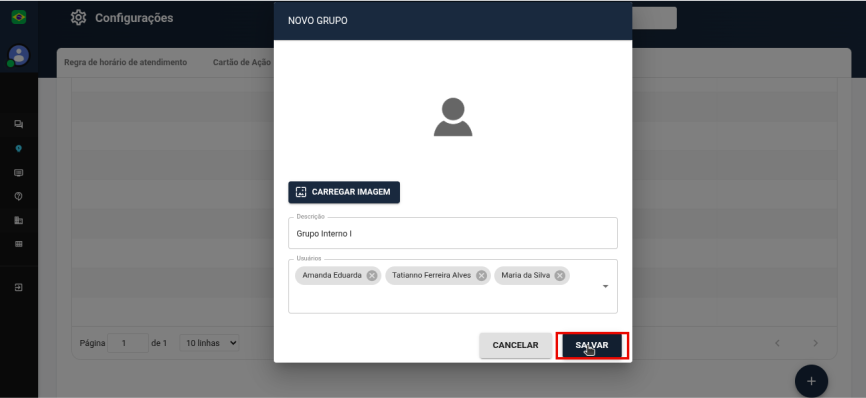
Task: Click the location pin sidebar icon
Action: click(19, 148)
